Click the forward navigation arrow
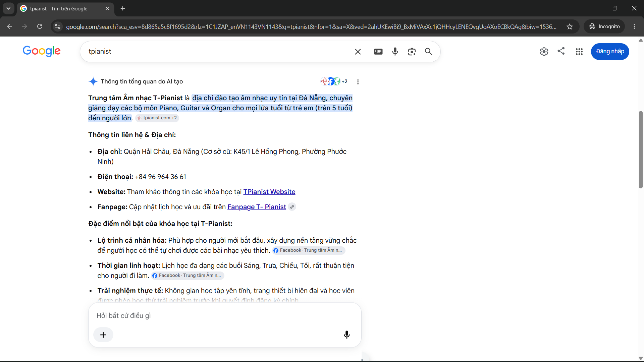Screen dimensions: 644x362 24,26
